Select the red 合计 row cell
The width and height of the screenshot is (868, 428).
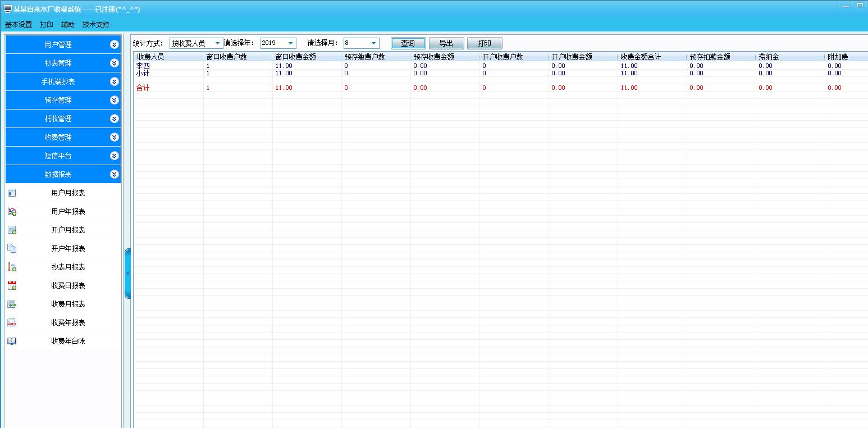point(143,88)
